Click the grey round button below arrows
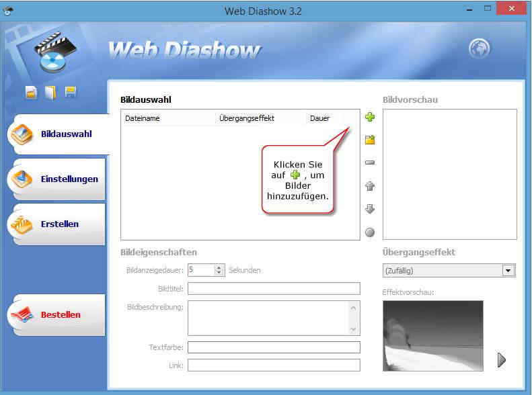532x395 pixels. click(x=369, y=232)
